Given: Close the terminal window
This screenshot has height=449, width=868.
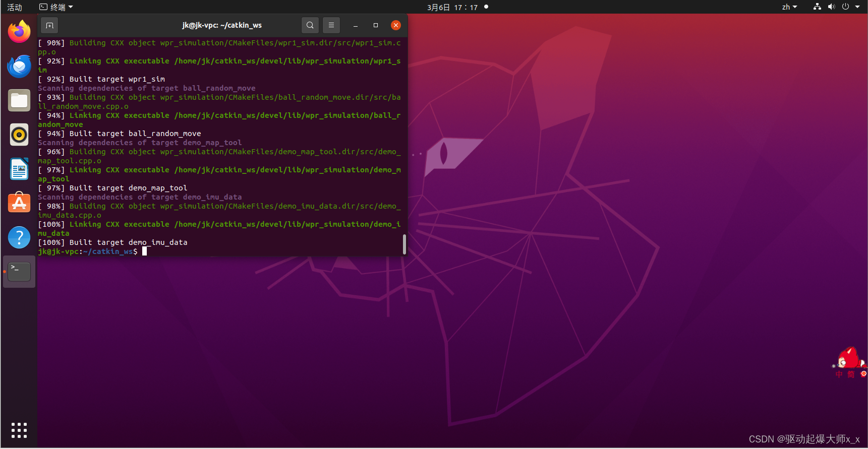Looking at the screenshot, I should pyautogui.click(x=396, y=25).
